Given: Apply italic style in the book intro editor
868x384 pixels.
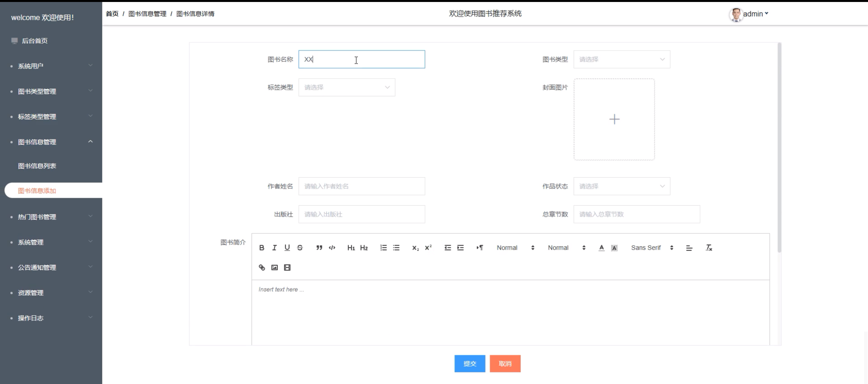Looking at the screenshot, I should tap(274, 248).
